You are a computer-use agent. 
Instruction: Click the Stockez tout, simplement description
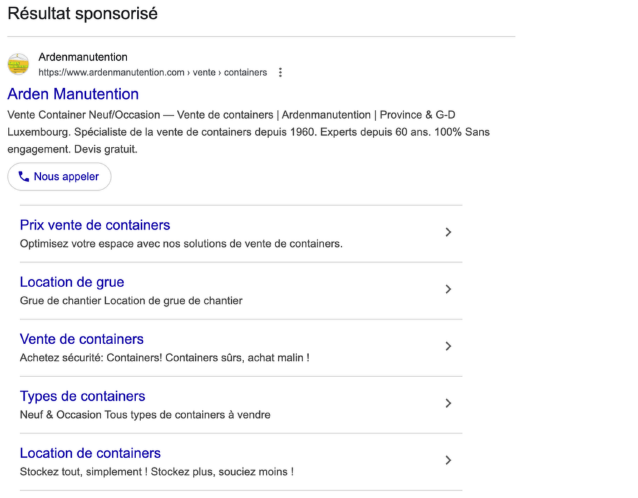[157, 472]
